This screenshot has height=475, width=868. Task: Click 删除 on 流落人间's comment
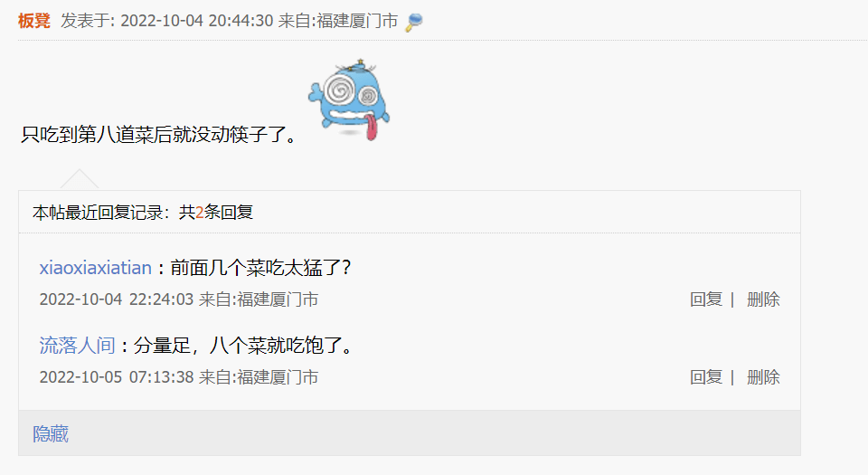coord(763,377)
